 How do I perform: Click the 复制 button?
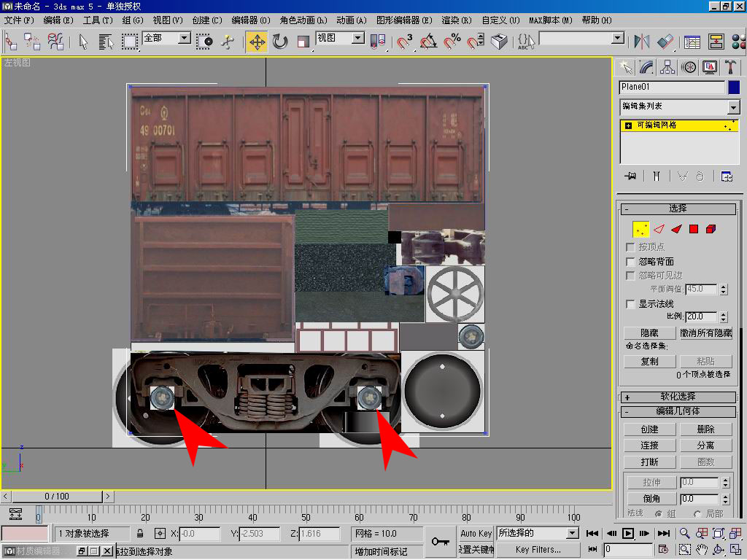click(649, 361)
